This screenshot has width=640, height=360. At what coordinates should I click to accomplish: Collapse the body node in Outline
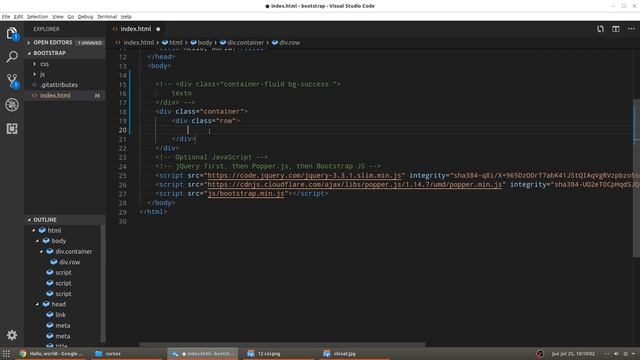[x=38, y=241]
